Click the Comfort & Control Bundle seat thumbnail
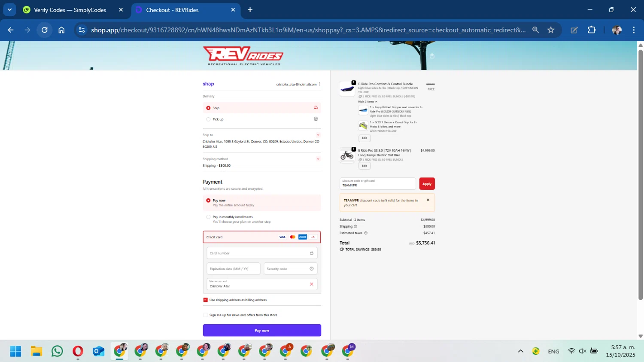The image size is (644, 362). tap(347, 89)
